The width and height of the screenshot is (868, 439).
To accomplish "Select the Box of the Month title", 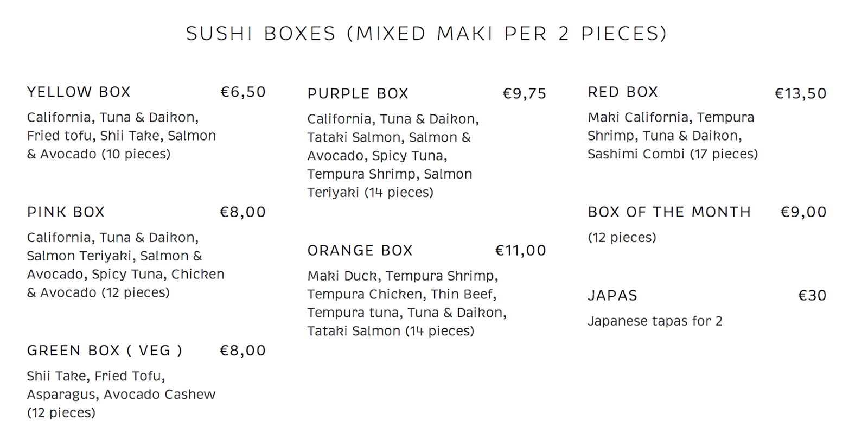I will pos(669,212).
